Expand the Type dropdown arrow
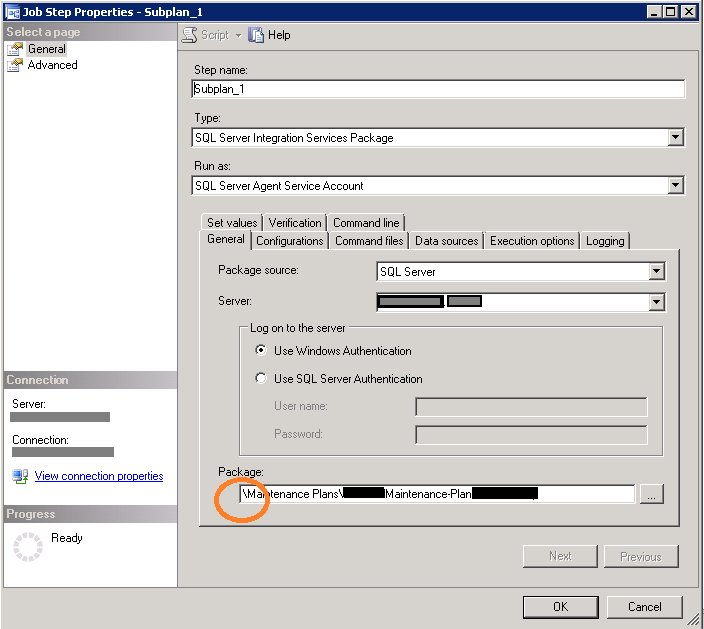This screenshot has width=704, height=629. pyautogui.click(x=675, y=137)
